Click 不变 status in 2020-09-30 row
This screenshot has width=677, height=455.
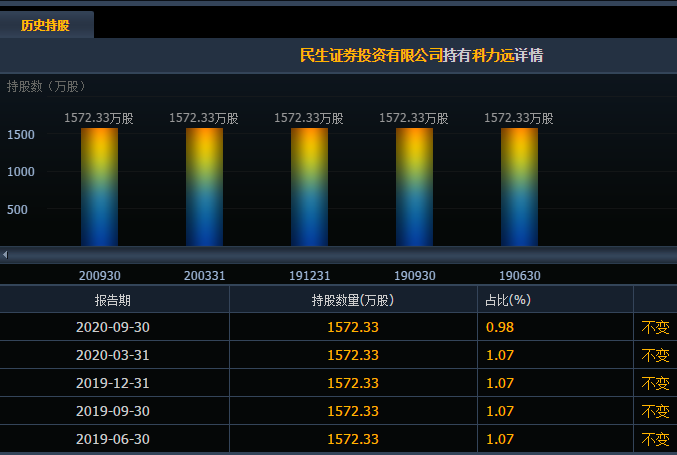point(655,327)
